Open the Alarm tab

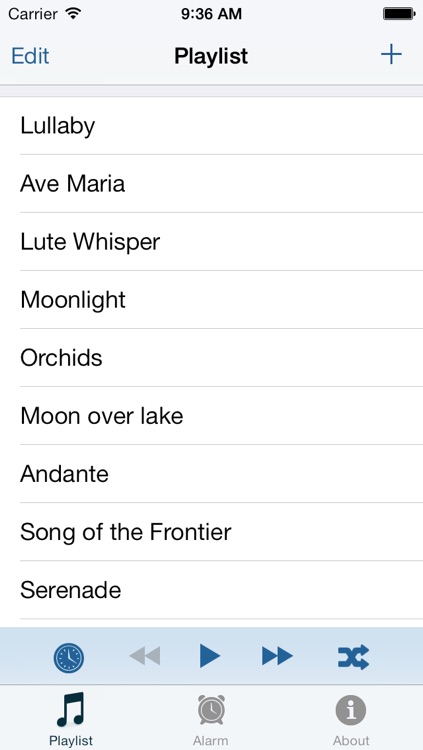click(x=211, y=719)
